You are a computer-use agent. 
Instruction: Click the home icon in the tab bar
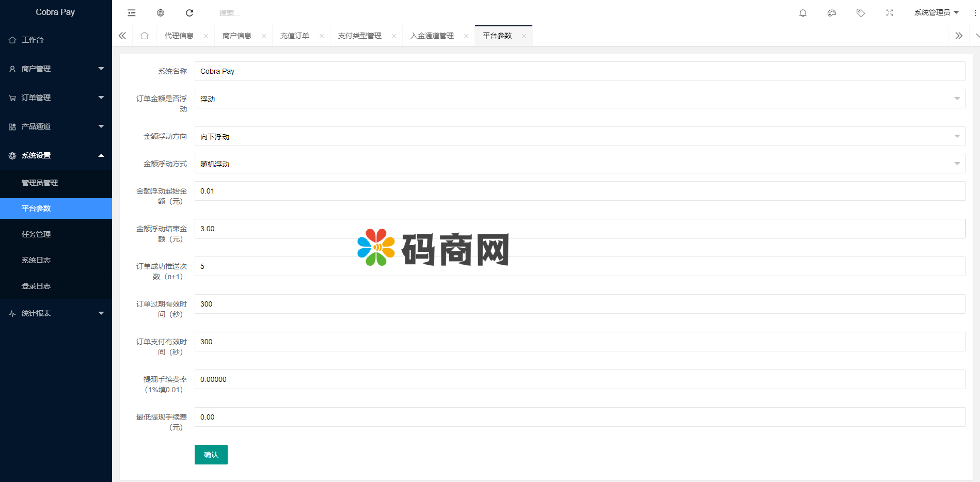(x=145, y=35)
